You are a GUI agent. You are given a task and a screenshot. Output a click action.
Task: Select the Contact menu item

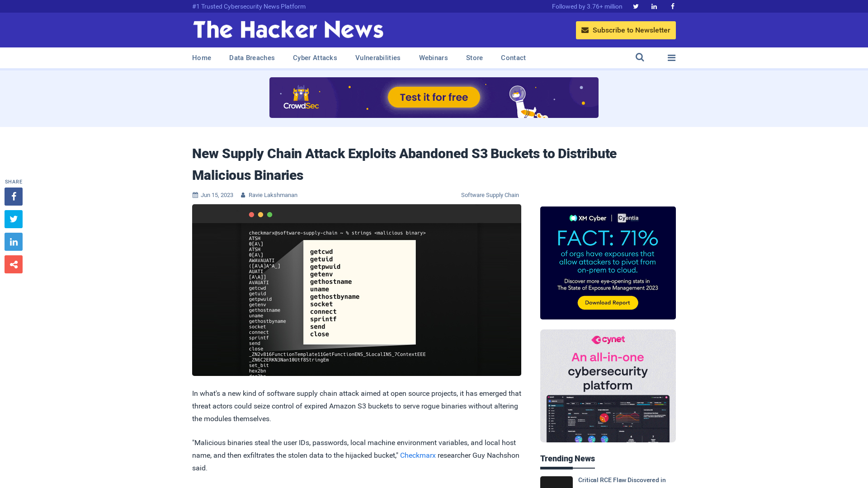(x=513, y=58)
